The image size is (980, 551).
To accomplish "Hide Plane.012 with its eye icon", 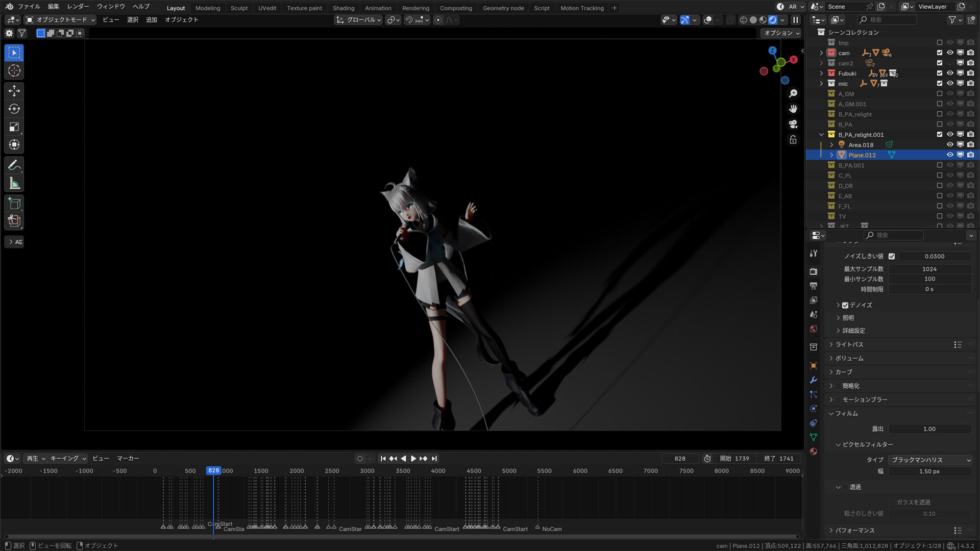I will (950, 155).
